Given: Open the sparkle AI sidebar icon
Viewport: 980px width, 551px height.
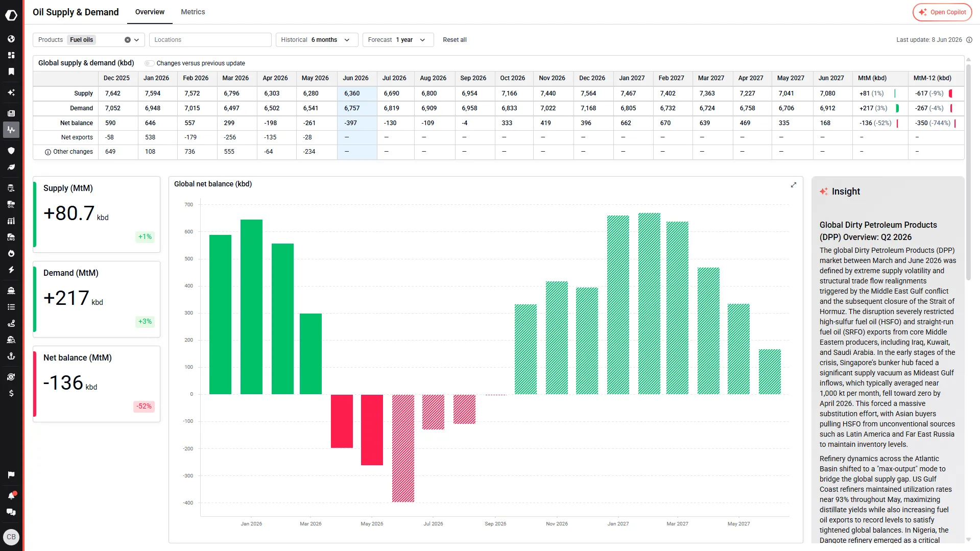Looking at the screenshot, I should (x=11, y=92).
